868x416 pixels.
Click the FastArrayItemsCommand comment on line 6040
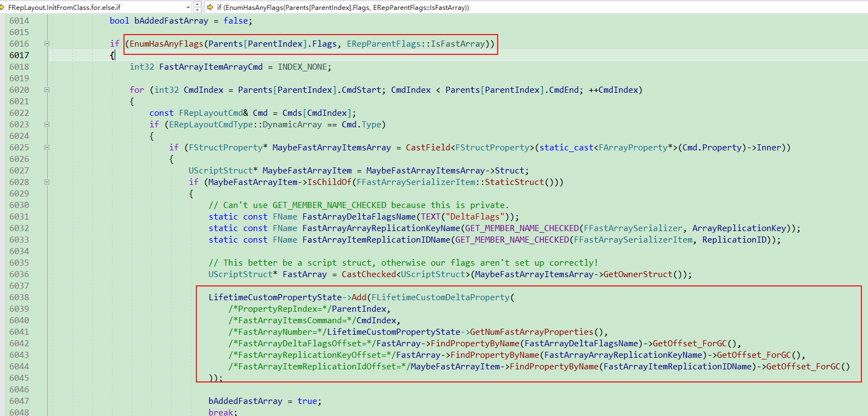292,321
